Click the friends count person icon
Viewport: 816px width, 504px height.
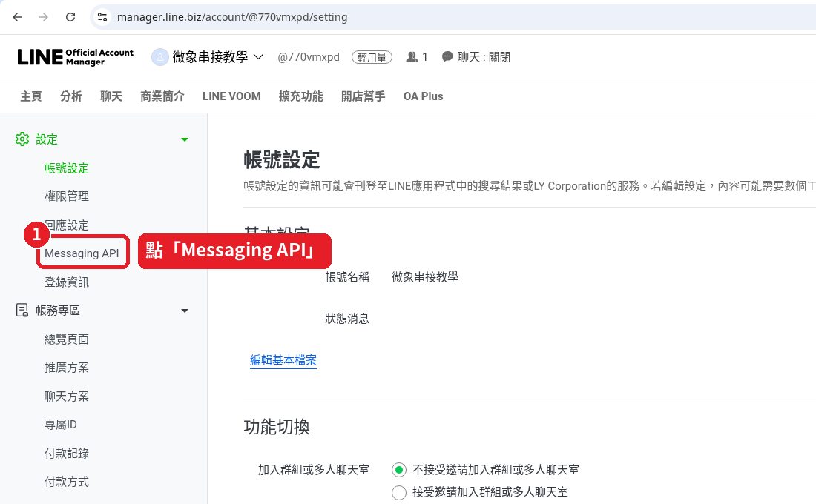412,56
